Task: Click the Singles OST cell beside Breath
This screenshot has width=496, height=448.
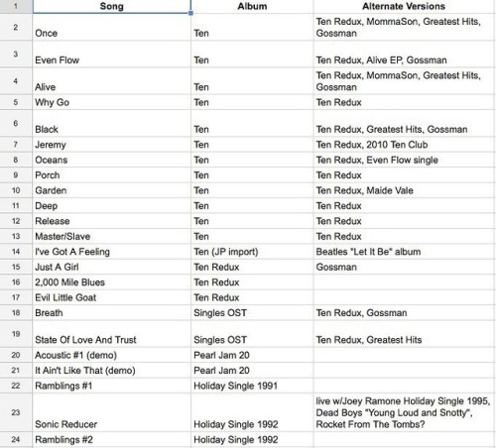Action: pos(252,312)
